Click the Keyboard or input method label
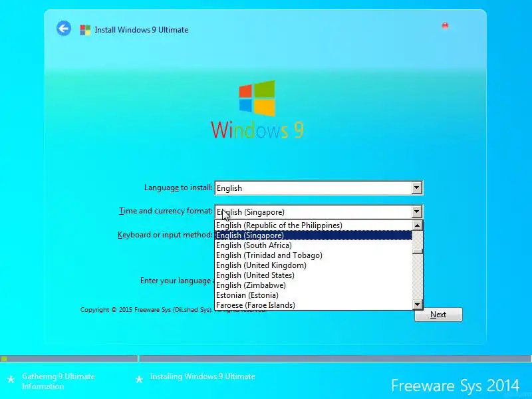This screenshot has width=532, height=399. [165, 235]
